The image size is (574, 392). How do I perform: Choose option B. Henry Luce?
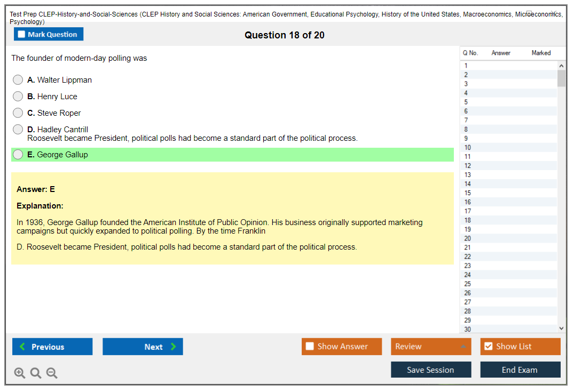18,97
